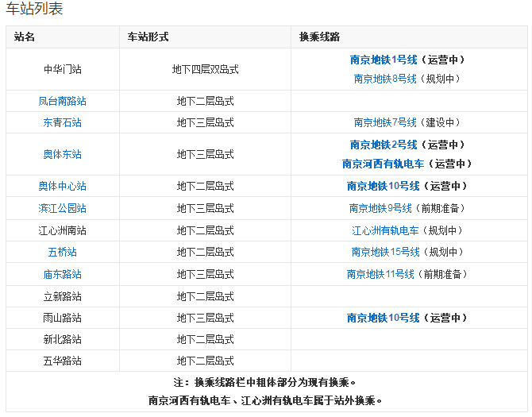Screen dimensions: 532x417
Task: Follow the 南京地铁7号线 transfer link
Action: [385, 122]
